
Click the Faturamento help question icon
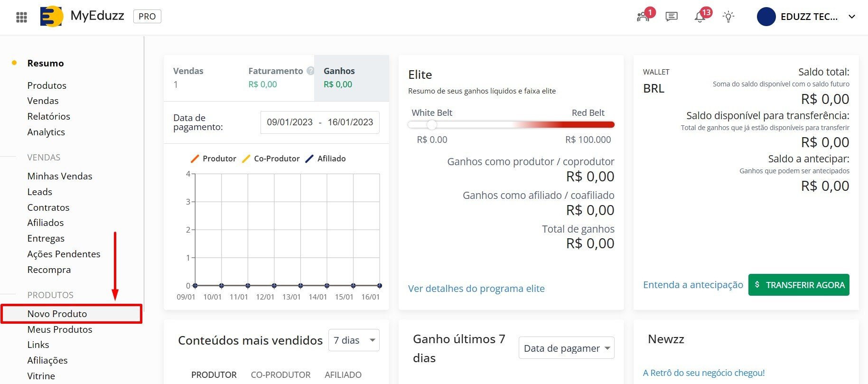[310, 71]
